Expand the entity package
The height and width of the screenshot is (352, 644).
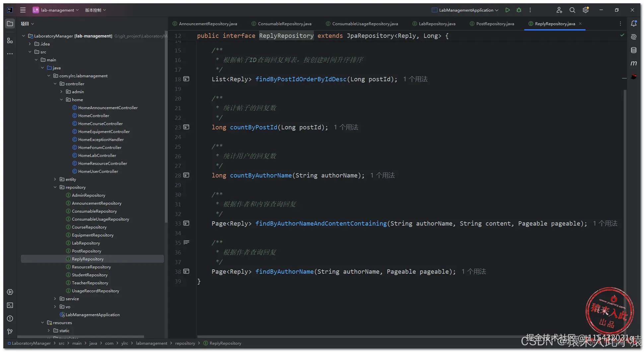click(55, 179)
